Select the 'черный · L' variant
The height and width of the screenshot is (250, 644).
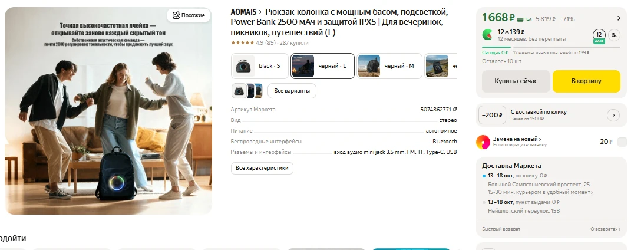[322, 66]
